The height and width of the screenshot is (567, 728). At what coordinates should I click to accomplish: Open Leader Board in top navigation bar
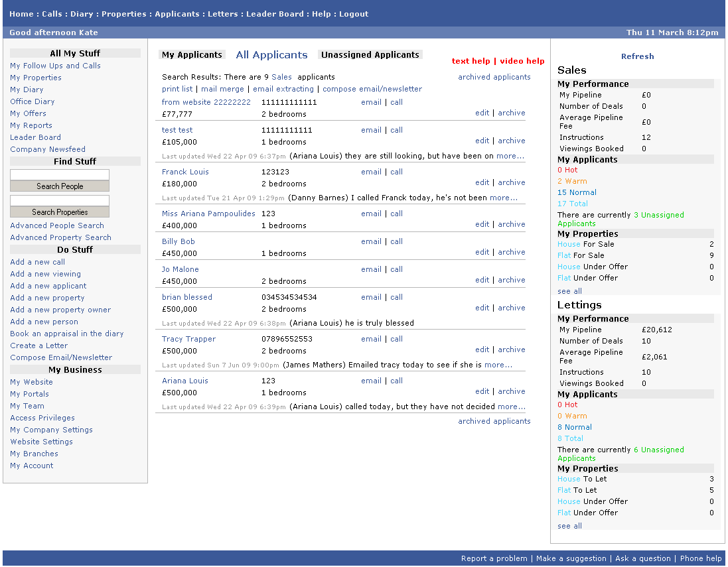275,14
